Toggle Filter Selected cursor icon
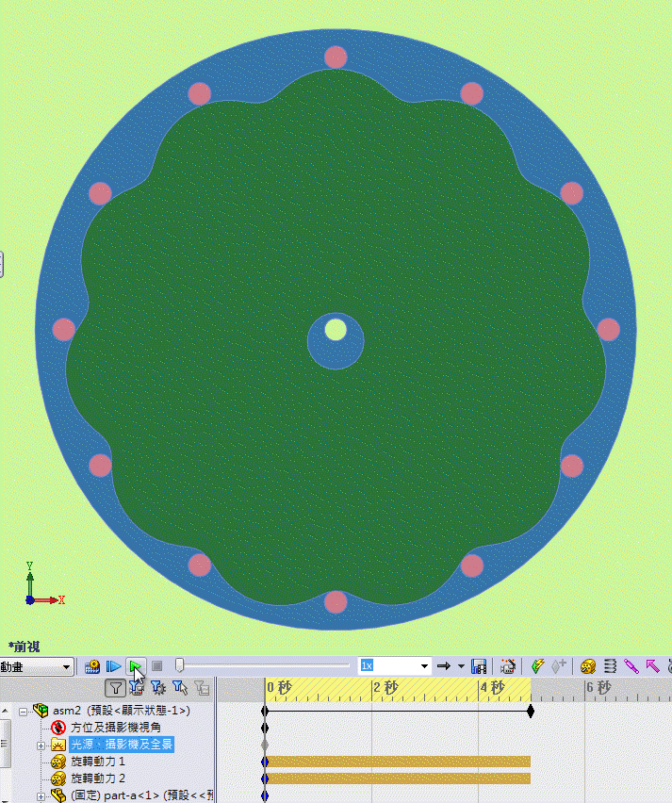The image size is (672, 803). 180,688
